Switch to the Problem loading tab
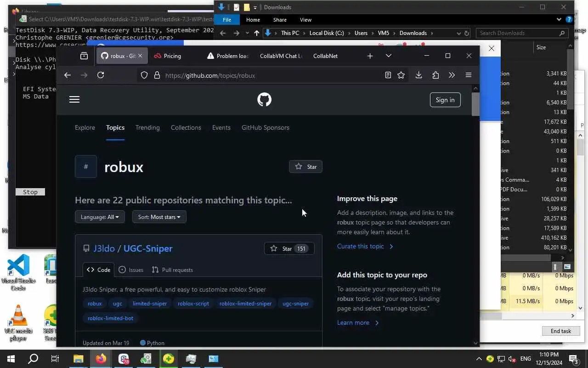 (228, 56)
